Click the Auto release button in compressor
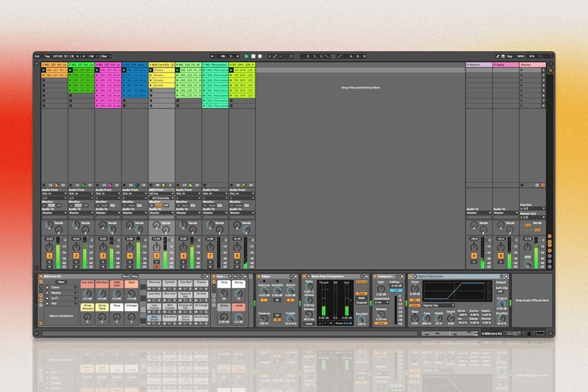The width and height of the screenshot is (588, 392). click(x=309, y=323)
